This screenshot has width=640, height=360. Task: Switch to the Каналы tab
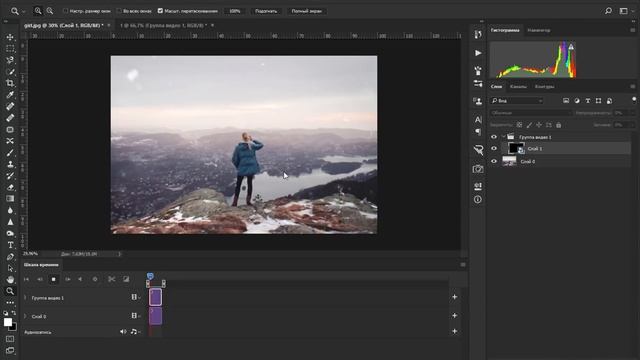(x=518, y=87)
